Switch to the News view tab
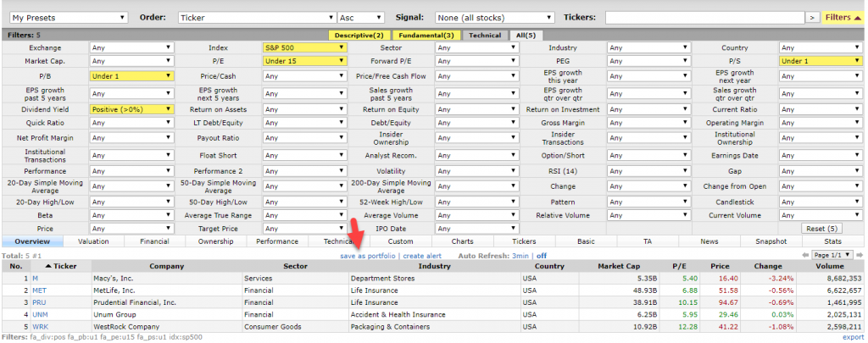 pyautogui.click(x=709, y=241)
